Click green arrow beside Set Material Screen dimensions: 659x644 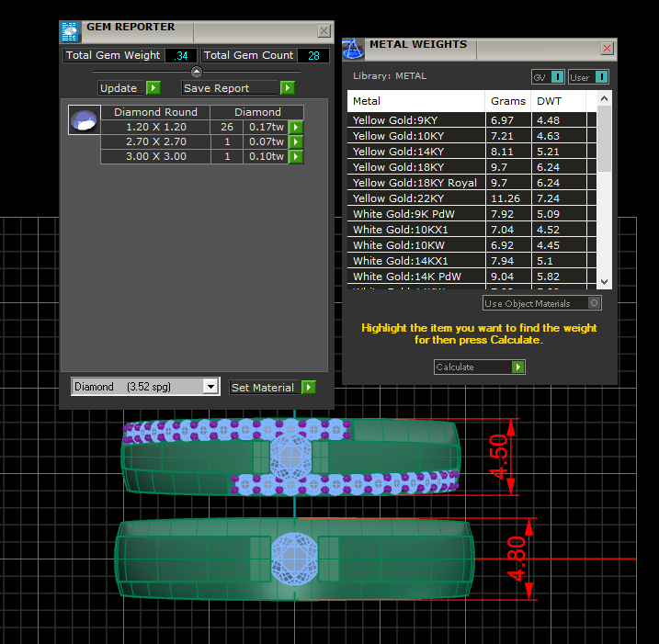308,388
